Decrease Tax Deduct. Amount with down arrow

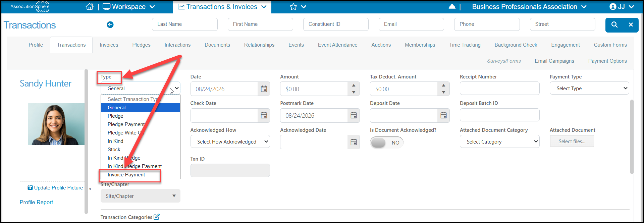pos(443,92)
